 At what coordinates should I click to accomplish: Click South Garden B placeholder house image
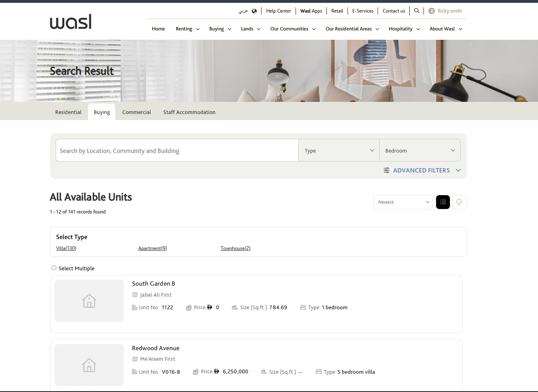click(89, 301)
